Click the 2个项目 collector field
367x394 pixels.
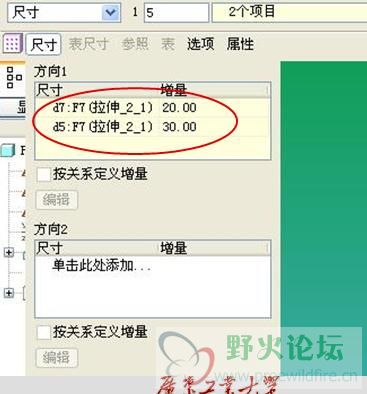(289, 13)
